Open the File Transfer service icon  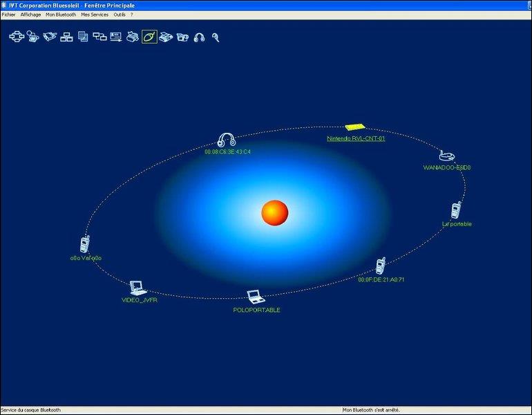(83, 37)
